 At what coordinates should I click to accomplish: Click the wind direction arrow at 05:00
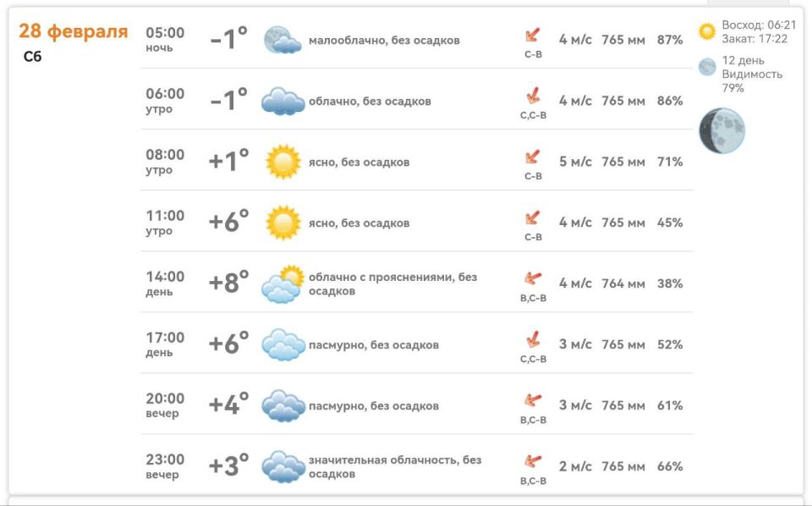[x=532, y=36]
